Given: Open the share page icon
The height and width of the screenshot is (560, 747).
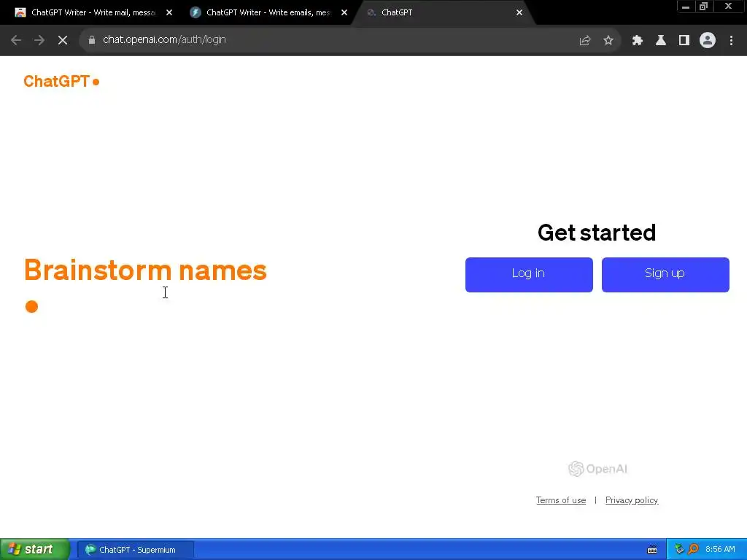Looking at the screenshot, I should (585, 40).
